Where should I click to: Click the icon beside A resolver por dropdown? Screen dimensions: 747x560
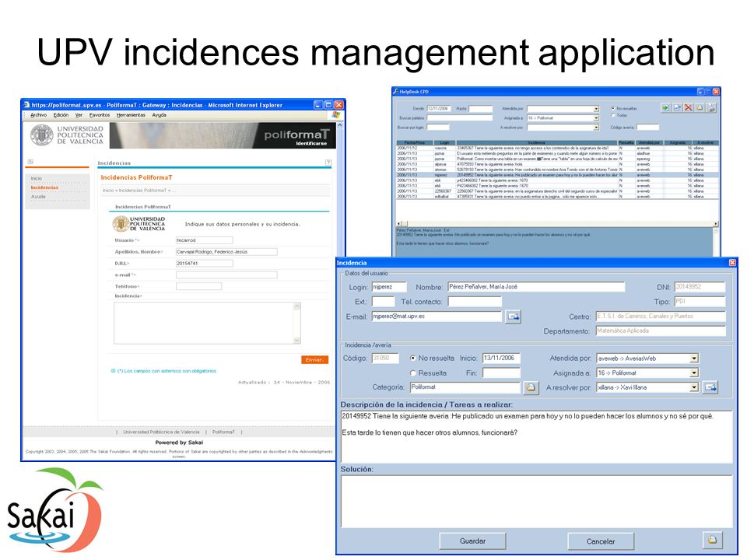[x=710, y=387]
